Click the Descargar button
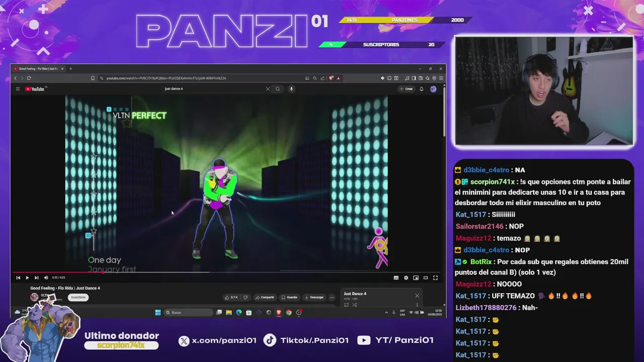 [314, 297]
